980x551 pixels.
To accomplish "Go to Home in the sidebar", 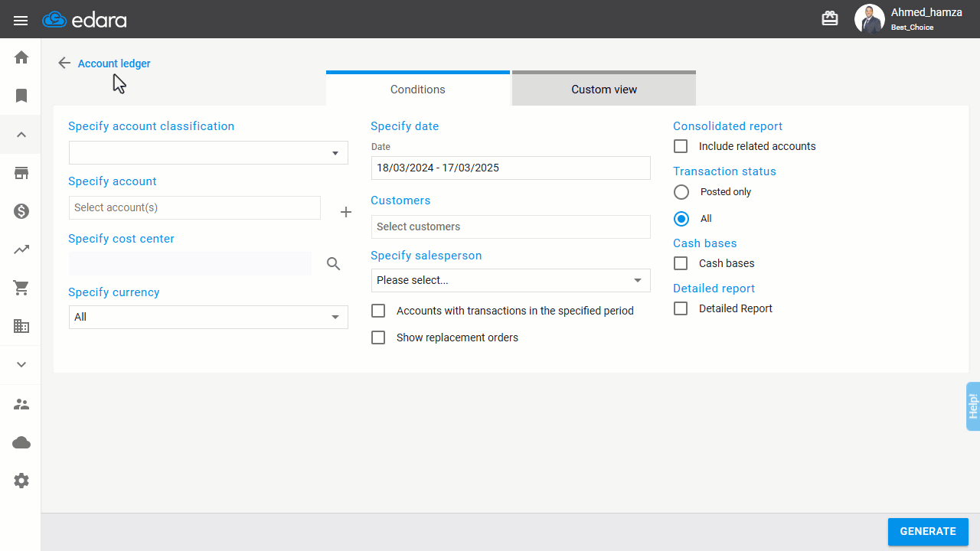I will coord(21,57).
